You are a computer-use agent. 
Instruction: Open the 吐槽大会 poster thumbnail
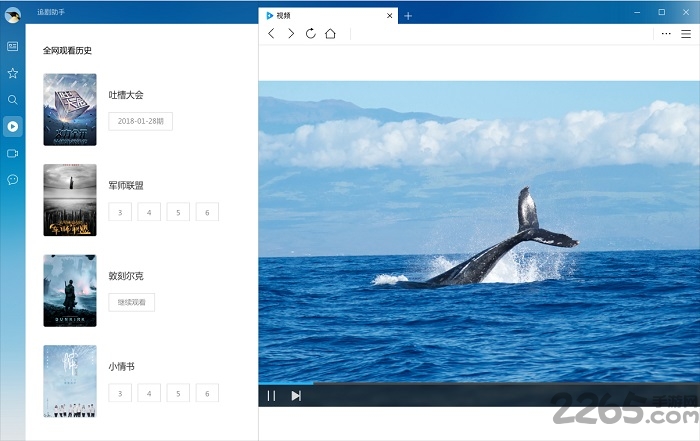pos(70,110)
